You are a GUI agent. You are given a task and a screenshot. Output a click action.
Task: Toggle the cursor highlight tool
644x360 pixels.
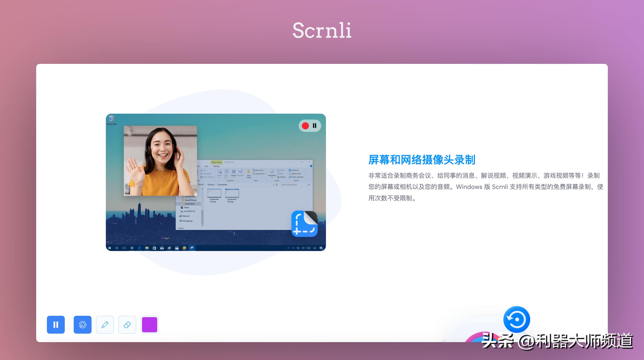coord(82,324)
